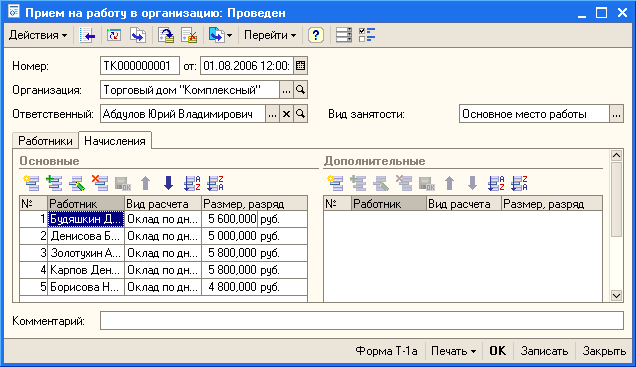Click magnifier icon next to Организация field
The image size is (636, 367).
[x=301, y=90]
